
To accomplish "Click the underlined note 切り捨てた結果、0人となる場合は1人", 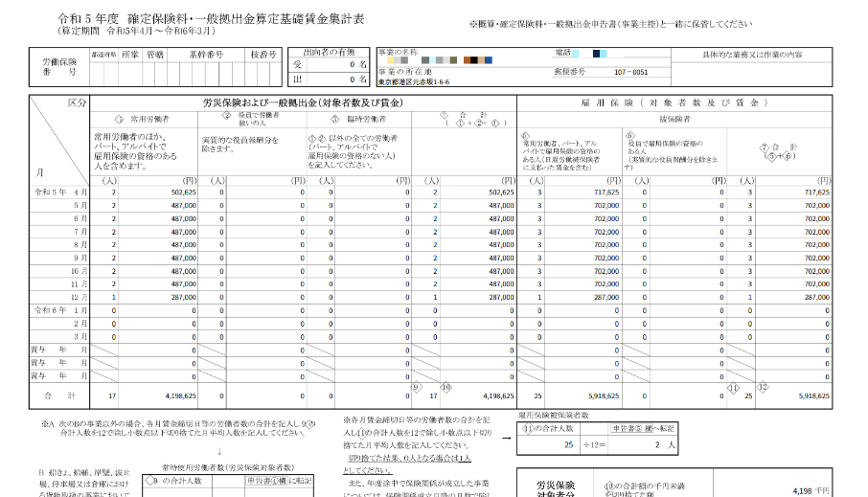I will pyautogui.click(x=409, y=458).
